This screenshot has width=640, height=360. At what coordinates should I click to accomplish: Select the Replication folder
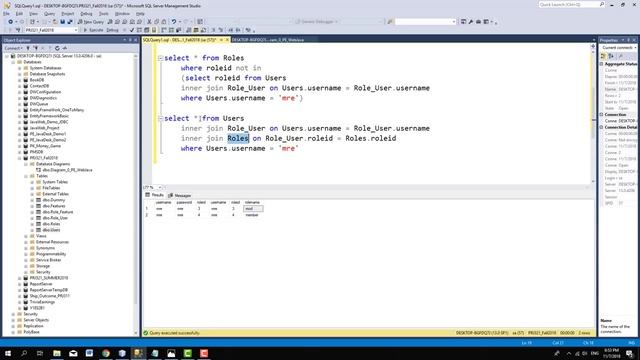coord(33,326)
